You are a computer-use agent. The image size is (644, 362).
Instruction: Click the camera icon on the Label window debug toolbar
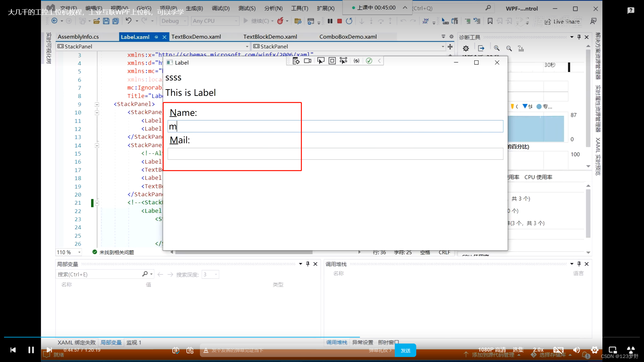[308, 61]
